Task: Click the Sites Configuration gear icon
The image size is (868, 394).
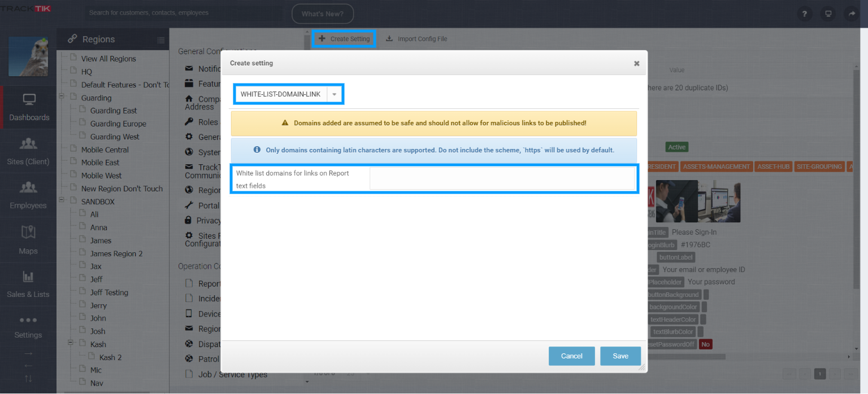Action: (x=189, y=235)
